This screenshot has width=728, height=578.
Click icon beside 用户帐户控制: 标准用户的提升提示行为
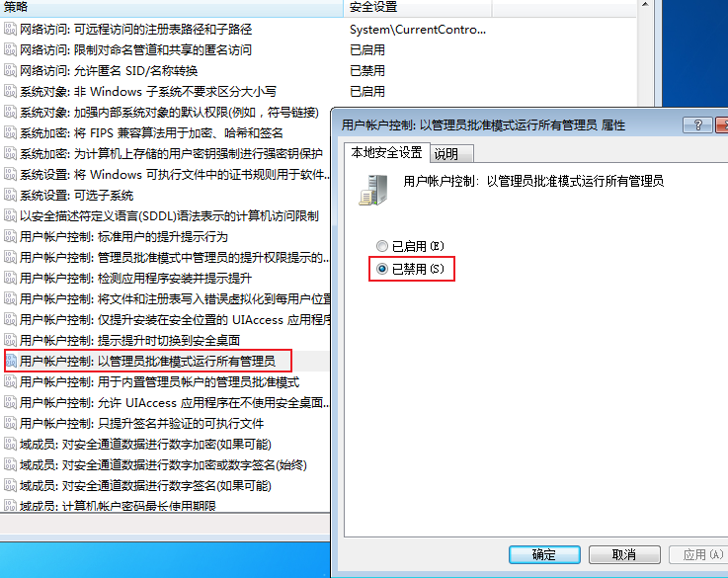pos(10,236)
